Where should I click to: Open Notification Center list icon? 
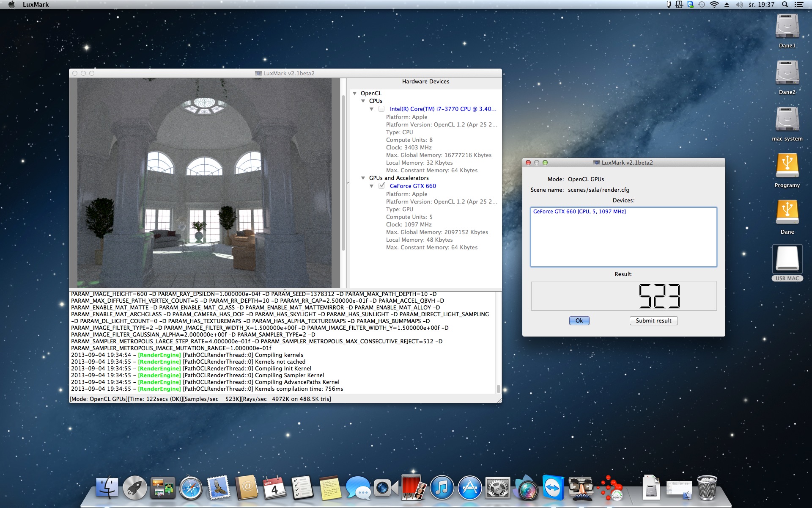point(799,5)
